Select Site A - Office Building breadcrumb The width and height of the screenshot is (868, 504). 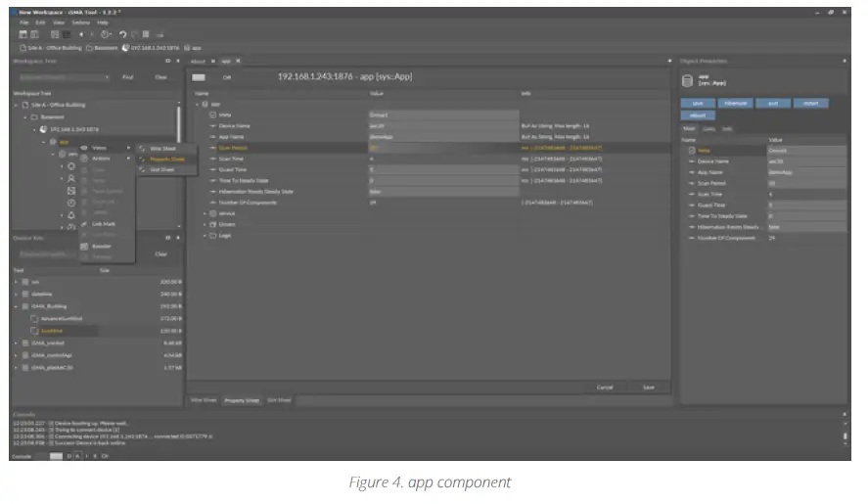51,48
